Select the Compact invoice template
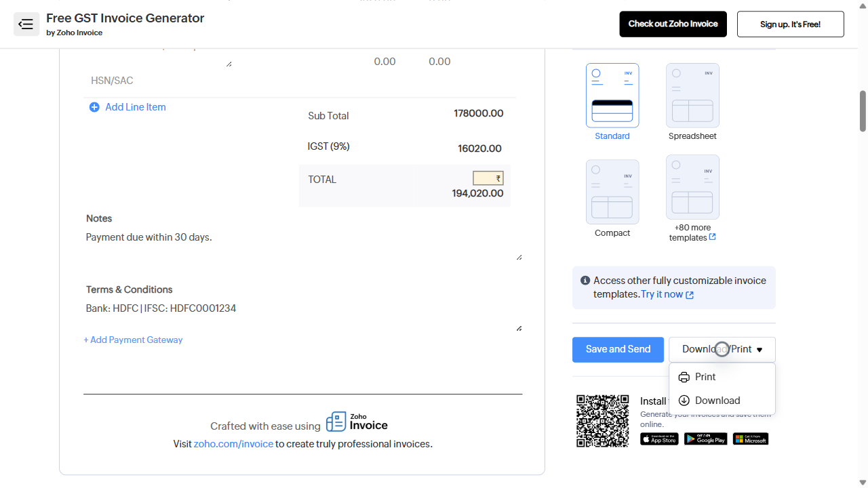Image resolution: width=868 pixels, height=488 pixels. pyautogui.click(x=612, y=191)
